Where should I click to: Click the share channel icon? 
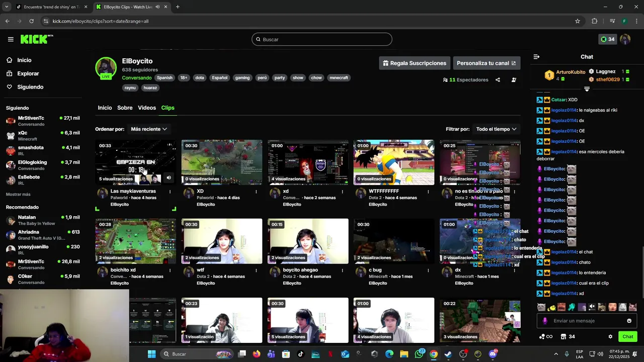(498, 80)
